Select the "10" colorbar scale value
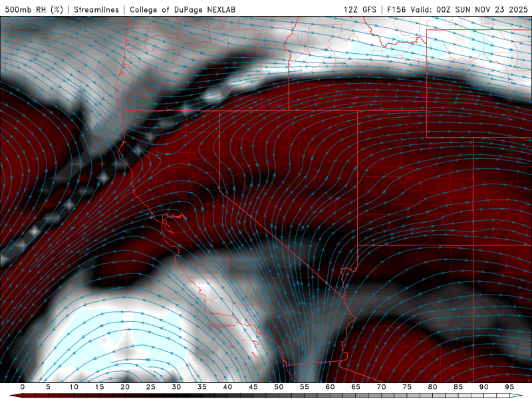 click(x=74, y=387)
